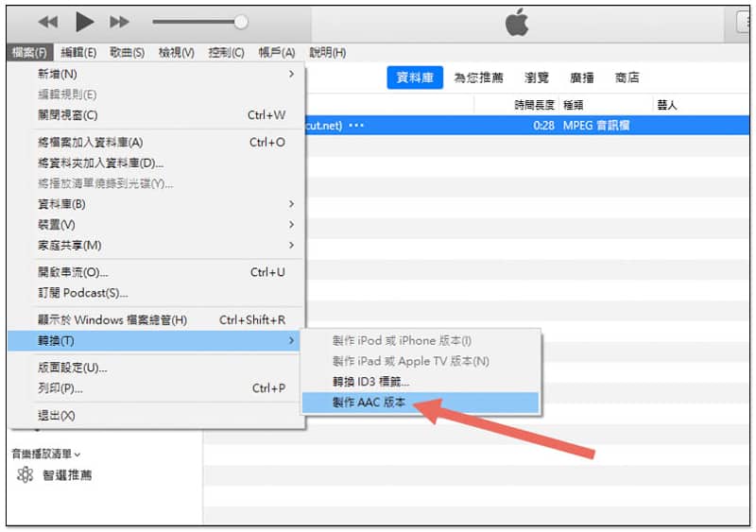Image resolution: width=756 pixels, height=532 pixels.
Task: Click the fast forward button
Action: [x=119, y=22]
